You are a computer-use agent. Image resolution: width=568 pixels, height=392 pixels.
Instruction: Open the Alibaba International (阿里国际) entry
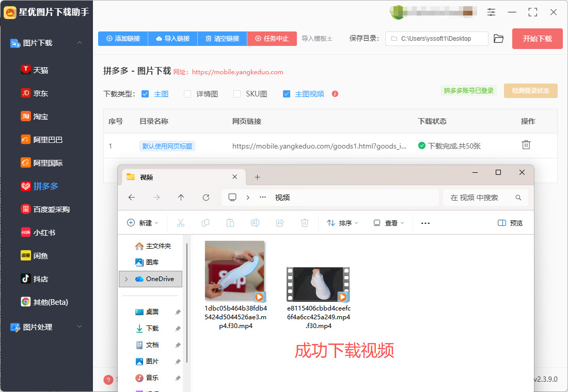[42, 162]
